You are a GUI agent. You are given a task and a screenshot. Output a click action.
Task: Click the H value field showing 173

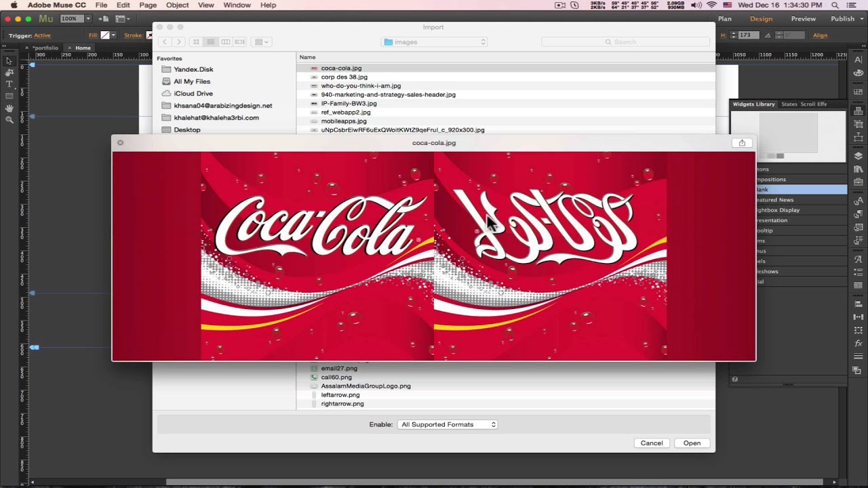pos(749,35)
